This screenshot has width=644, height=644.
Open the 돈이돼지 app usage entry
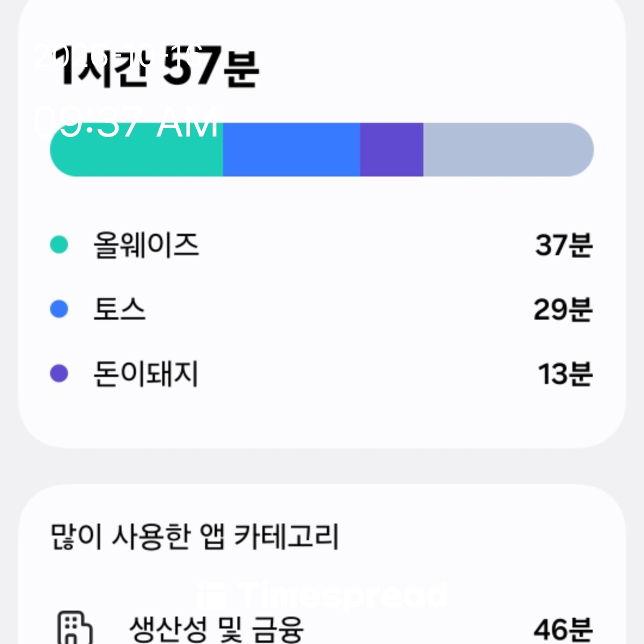point(321,373)
